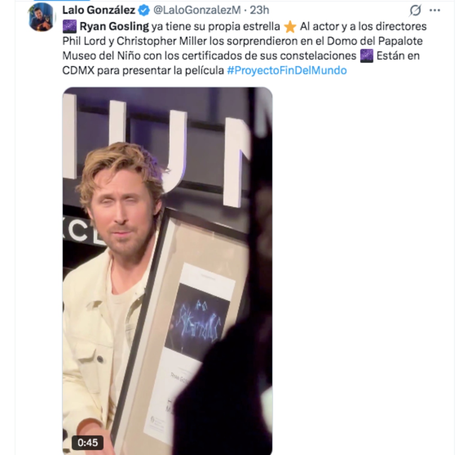Click the blue verified badge
The width and height of the screenshot is (476, 455).
(144, 10)
